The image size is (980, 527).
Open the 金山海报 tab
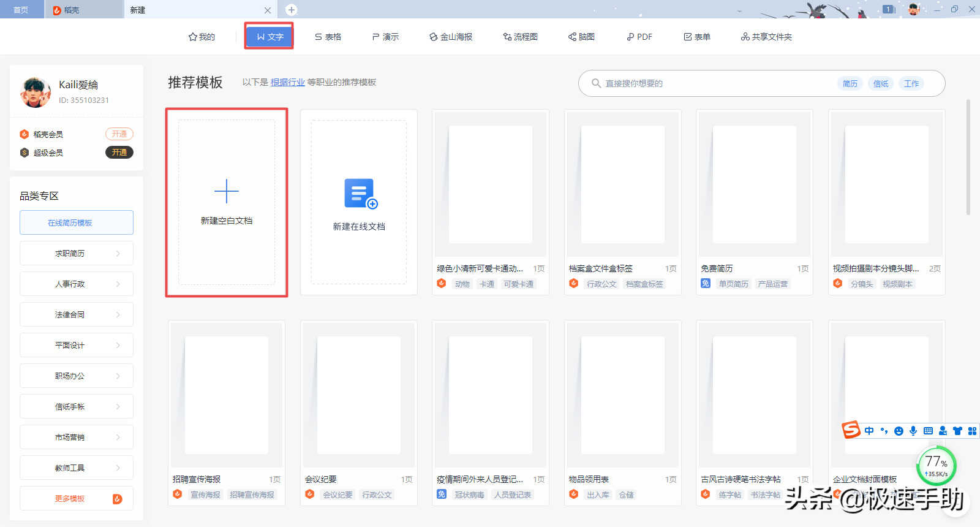click(x=451, y=37)
